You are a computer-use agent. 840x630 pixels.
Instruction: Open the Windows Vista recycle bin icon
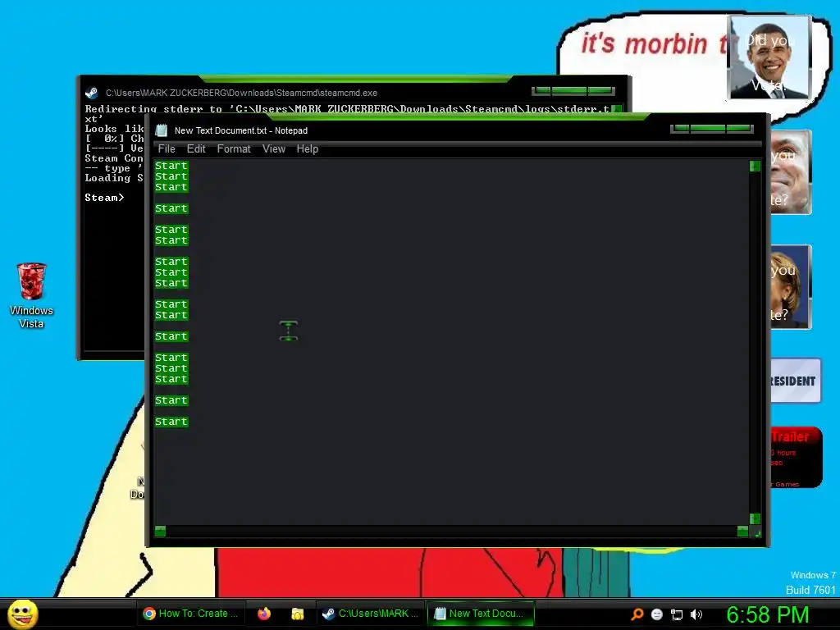(31, 295)
